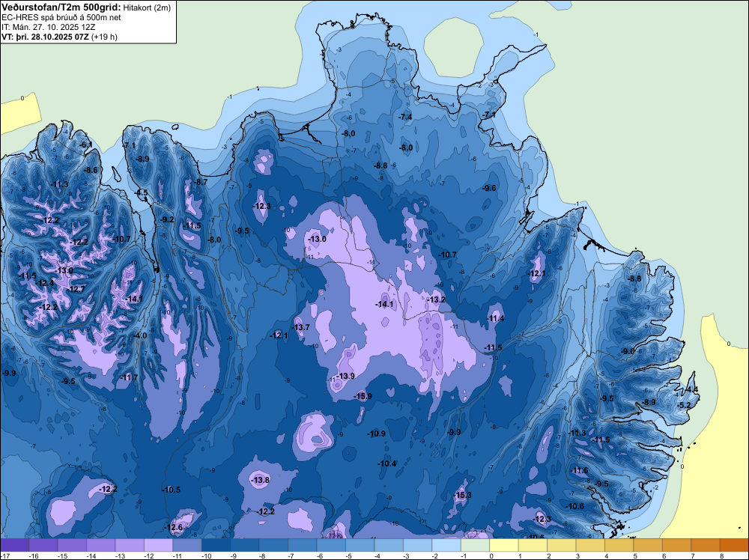749x560 pixels.
Task: Pick the legend swatch between -2 and -1
Action: click(446, 545)
